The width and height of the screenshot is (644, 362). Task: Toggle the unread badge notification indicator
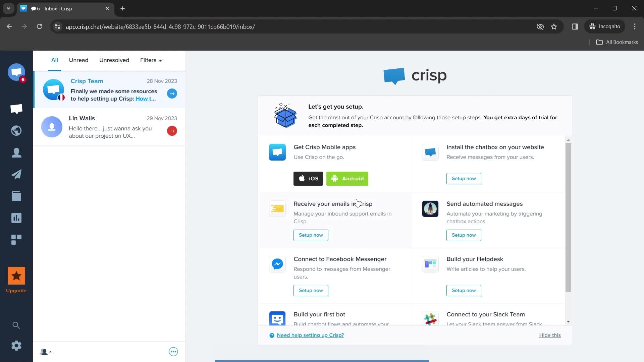(x=22, y=80)
